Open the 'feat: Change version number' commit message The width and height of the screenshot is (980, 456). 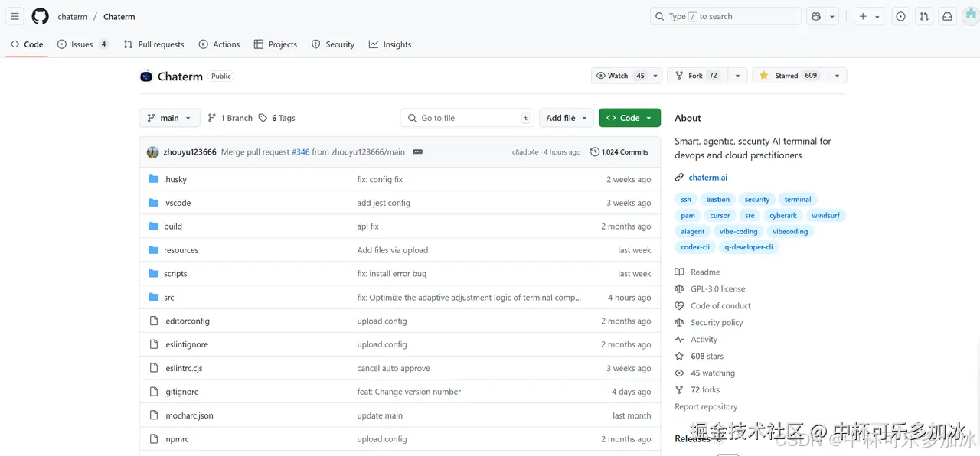[409, 392]
